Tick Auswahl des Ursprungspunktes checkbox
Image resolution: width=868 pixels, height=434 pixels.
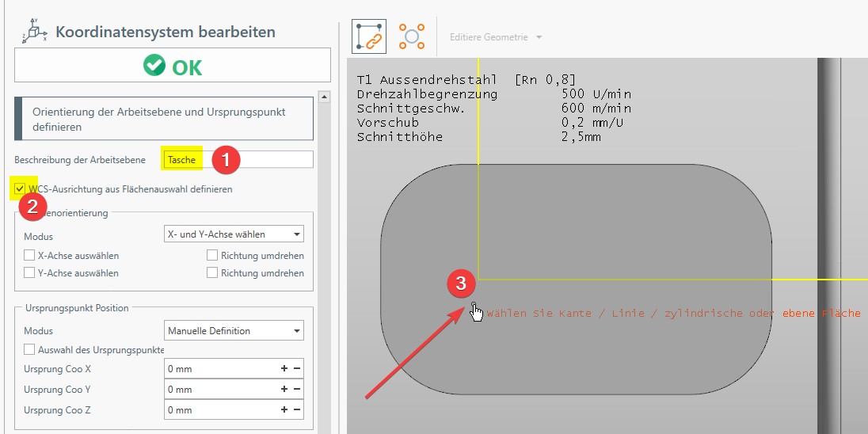tap(29, 349)
